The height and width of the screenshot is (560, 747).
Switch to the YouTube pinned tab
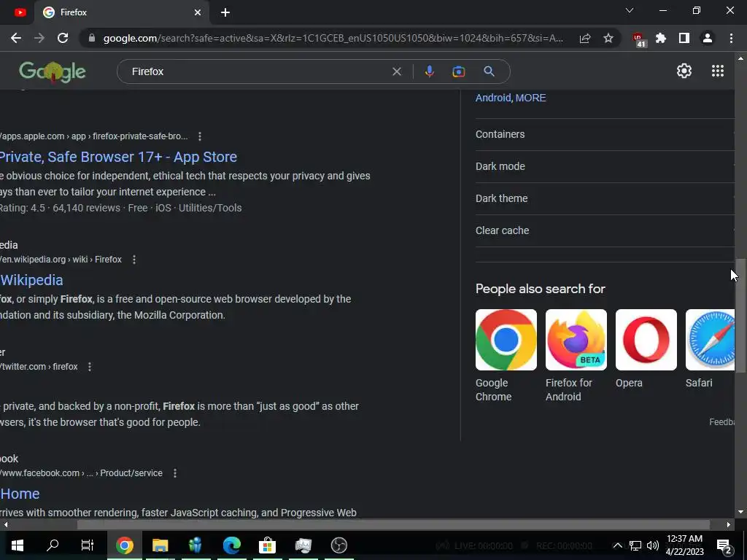(x=20, y=12)
